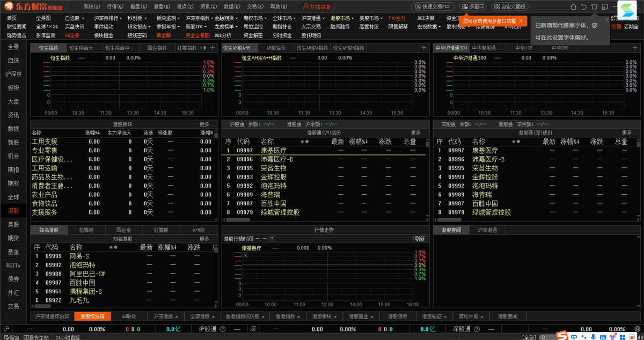644x340 pixels.
Task: Click the shirt skin icon in the title bar
Action: click(594, 7)
